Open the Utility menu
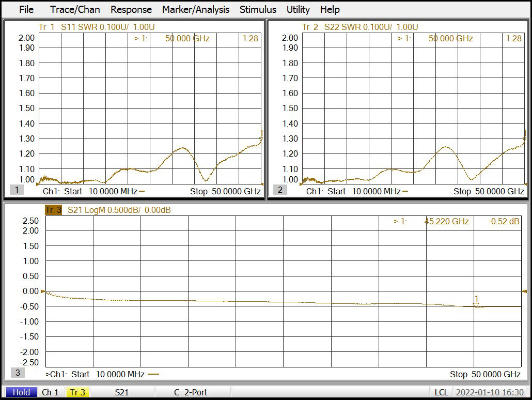Viewport: 532px width, 400px height. click(x=298, y=9)
